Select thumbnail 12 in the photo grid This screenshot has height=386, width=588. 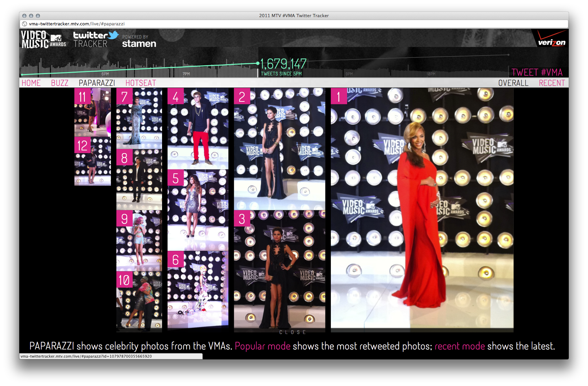(x=92, y=161)
